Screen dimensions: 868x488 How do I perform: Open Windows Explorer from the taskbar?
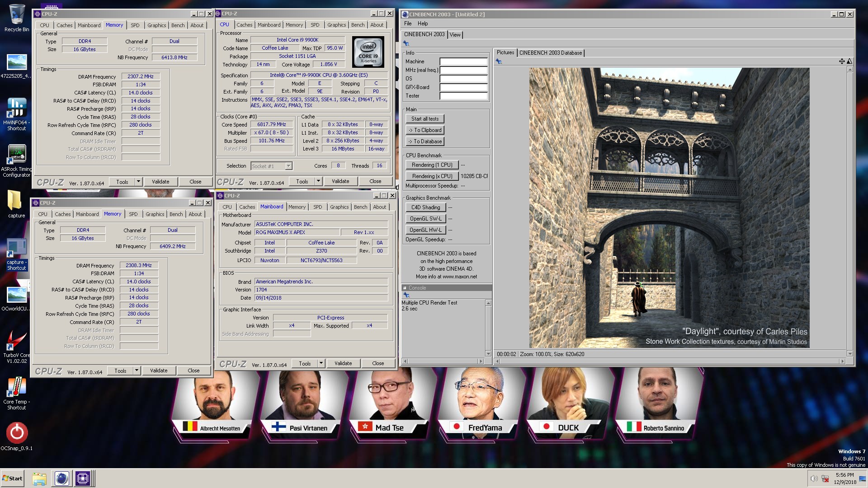[39, 479]
